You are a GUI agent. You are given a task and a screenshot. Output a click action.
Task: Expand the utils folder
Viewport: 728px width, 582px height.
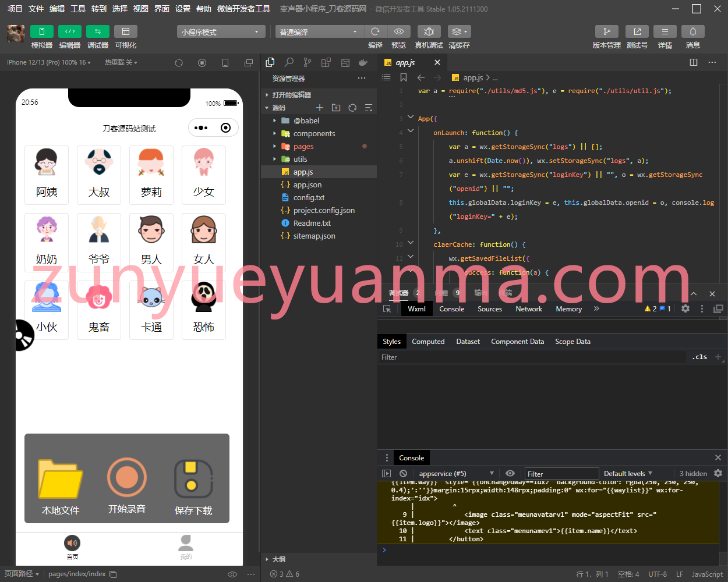coord(319,159)
